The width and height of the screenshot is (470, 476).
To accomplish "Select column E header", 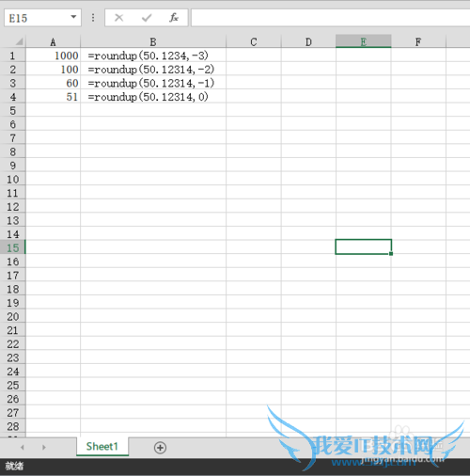I will 363,41.
